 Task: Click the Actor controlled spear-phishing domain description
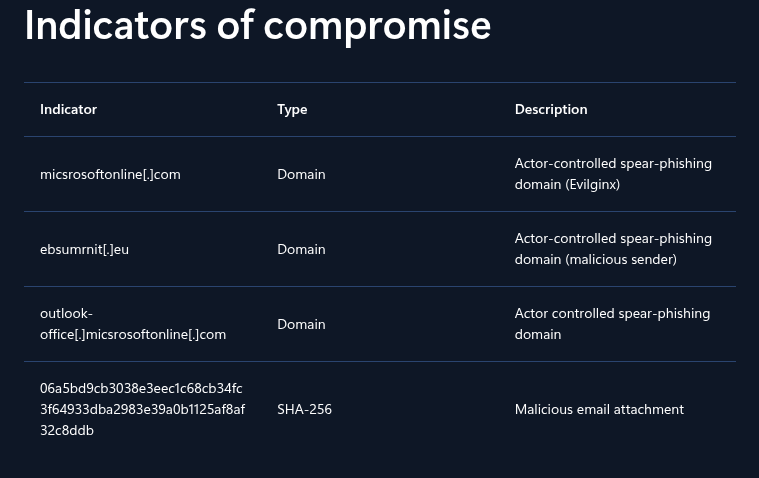(612, 324)
